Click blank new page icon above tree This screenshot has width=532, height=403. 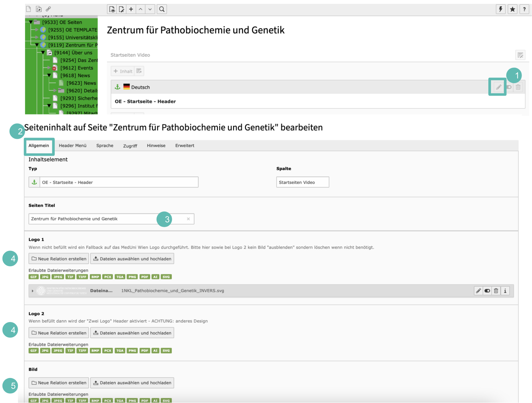(x=28, y=9)
